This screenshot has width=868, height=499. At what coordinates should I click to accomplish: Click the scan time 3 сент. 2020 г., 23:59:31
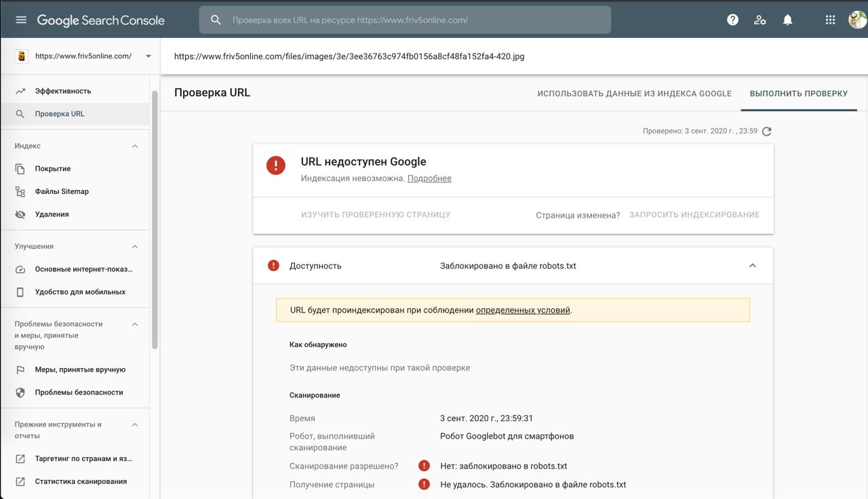486,418
